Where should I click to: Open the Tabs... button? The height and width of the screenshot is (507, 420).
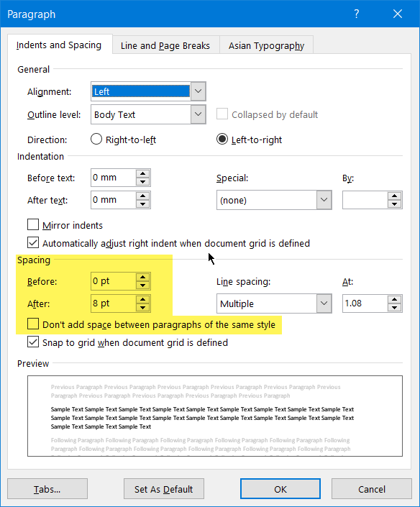[x=47, y=489]
